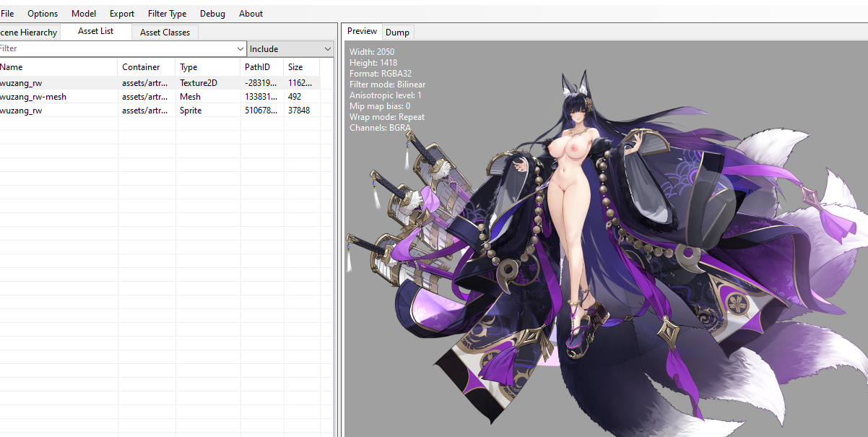Sort assets by the Type column header
This screenshot has width=868, height=437.
208,67
